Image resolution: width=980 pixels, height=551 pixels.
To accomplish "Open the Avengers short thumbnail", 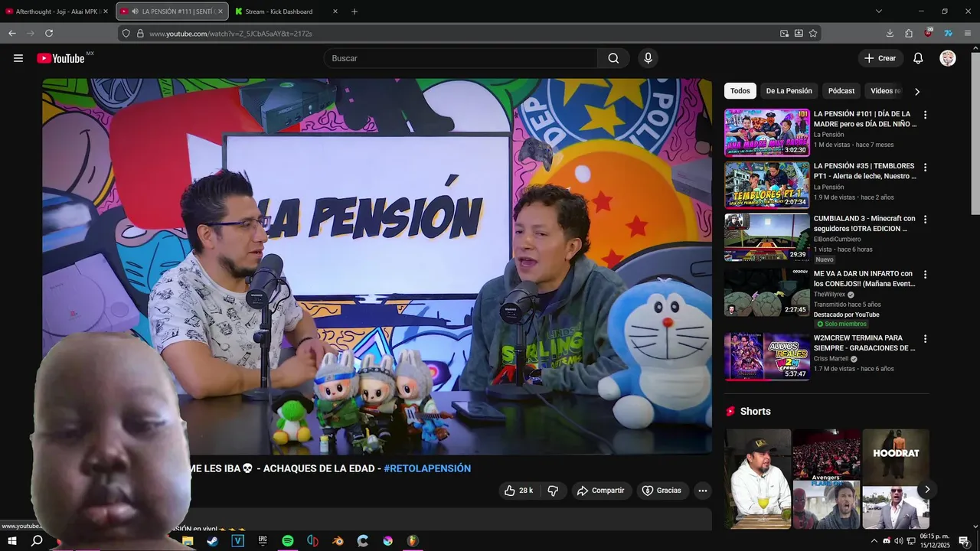I will [x=826, y=478].
